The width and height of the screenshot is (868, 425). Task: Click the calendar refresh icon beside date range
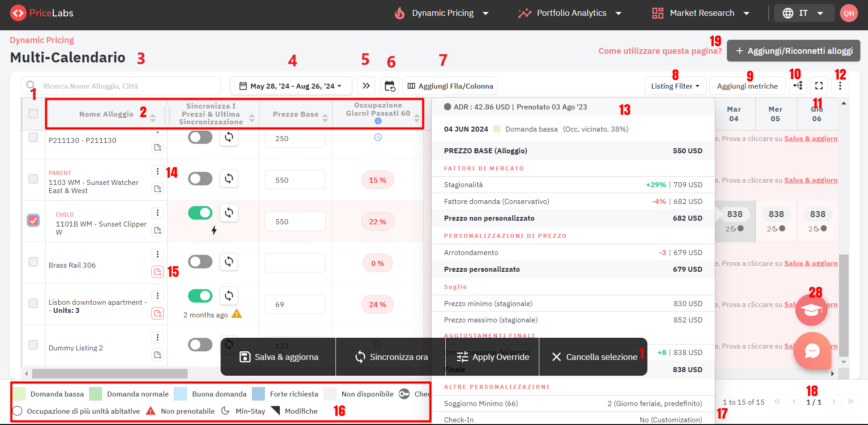(x=389, y=86)
